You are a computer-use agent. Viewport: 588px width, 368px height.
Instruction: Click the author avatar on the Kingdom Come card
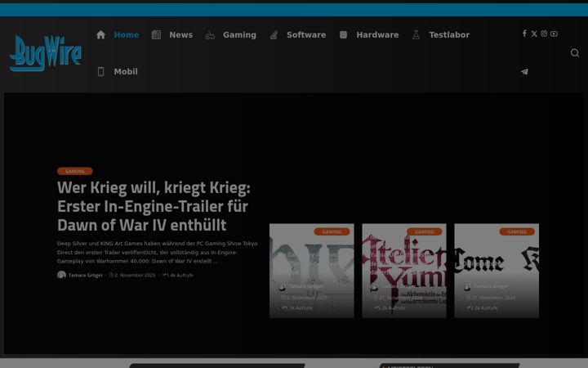coord(467,287)
